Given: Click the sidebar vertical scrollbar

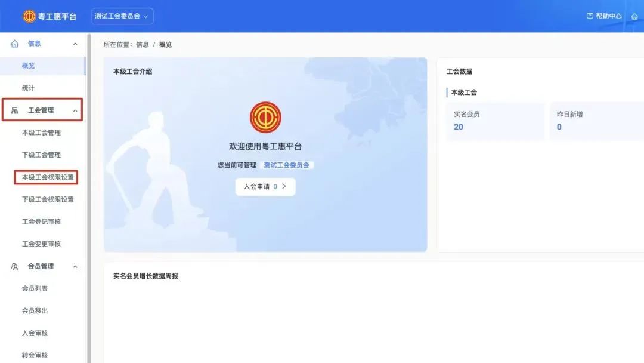Looking at the screenshot, I should [x=89, y=198].
